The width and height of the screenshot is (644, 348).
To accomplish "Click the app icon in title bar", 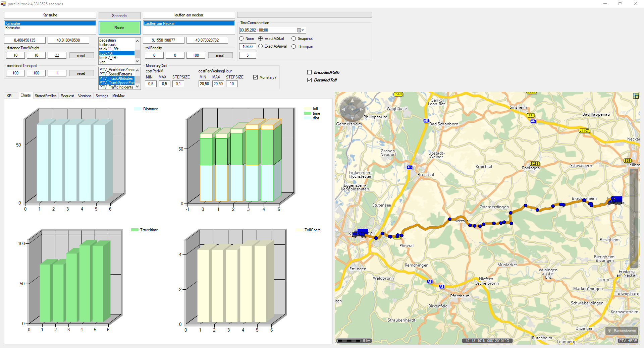I will pyautogui.click(x=3, y=4).
